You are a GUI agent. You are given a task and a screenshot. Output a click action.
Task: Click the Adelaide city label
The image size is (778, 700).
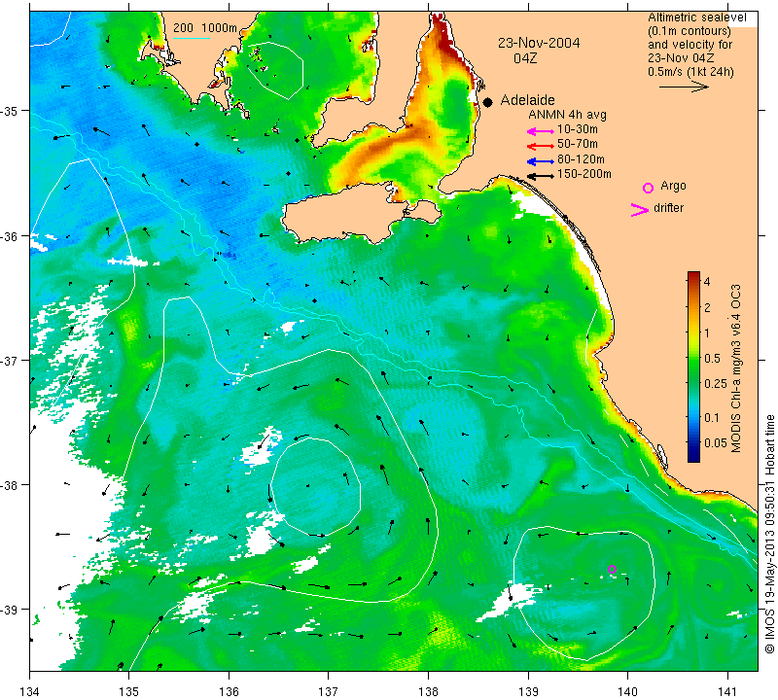527,100
